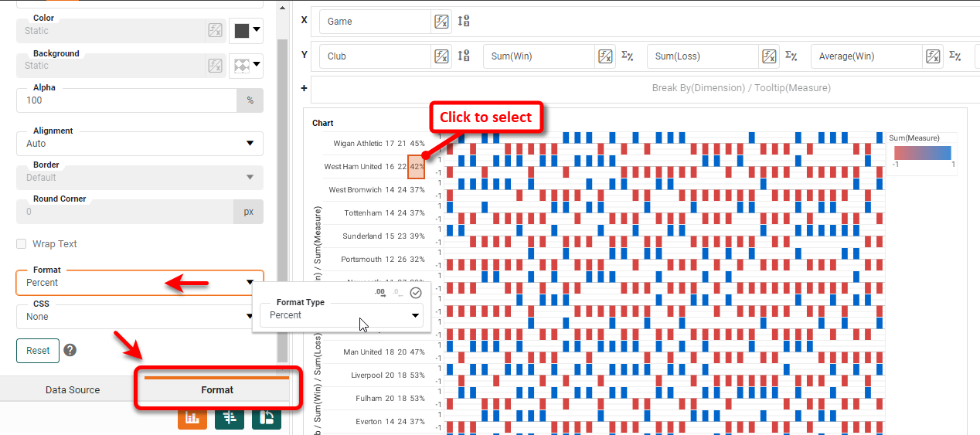Click the transparent Background swatch

[241, 66]
